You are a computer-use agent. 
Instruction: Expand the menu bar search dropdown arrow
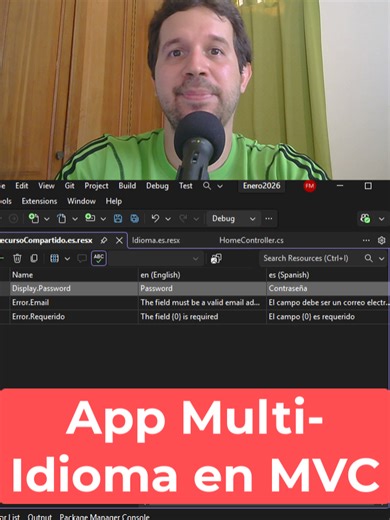point(220,186)
